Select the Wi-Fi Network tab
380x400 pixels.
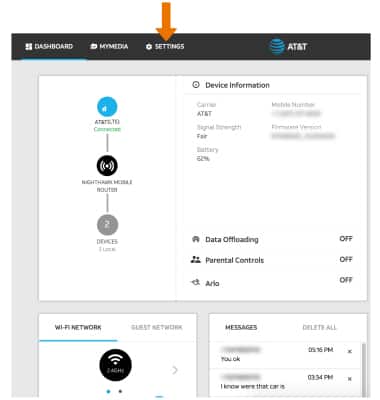click(78, 327)
